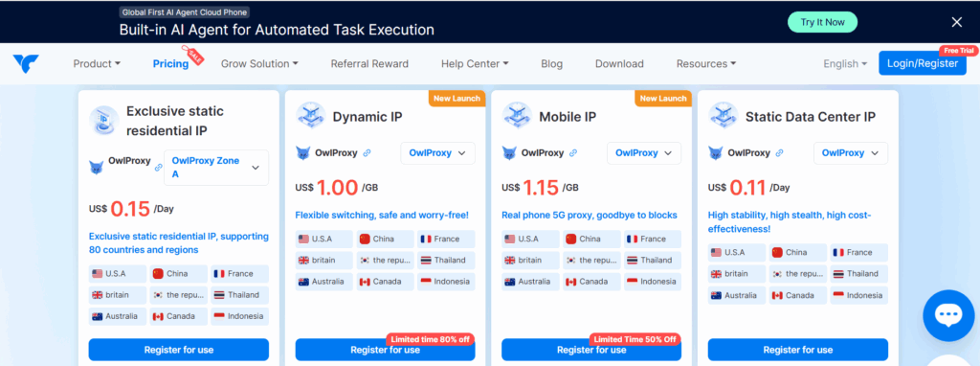Click the 80 countries and regions description
980x366 pixels.
pyautogui.click(x=179, y=243)
